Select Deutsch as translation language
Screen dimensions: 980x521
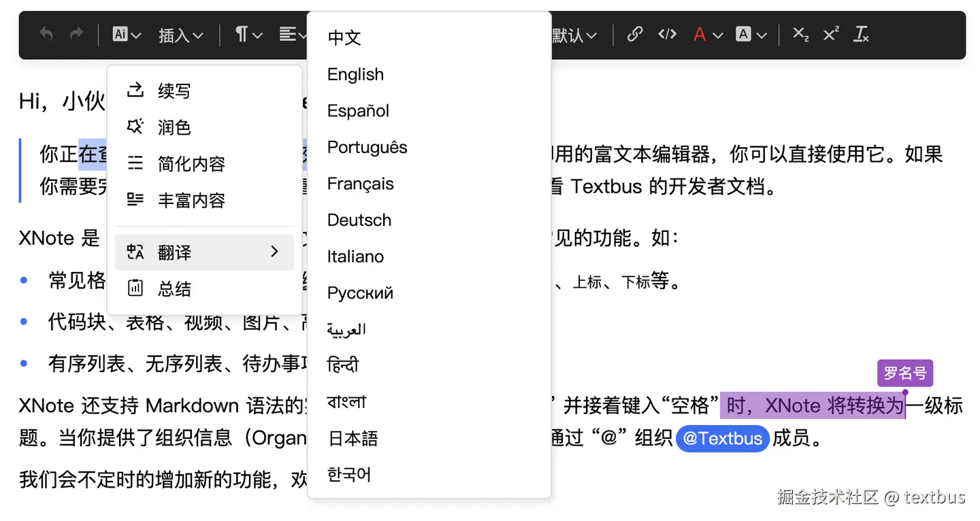pyautogui.click(x=429, y=220)
